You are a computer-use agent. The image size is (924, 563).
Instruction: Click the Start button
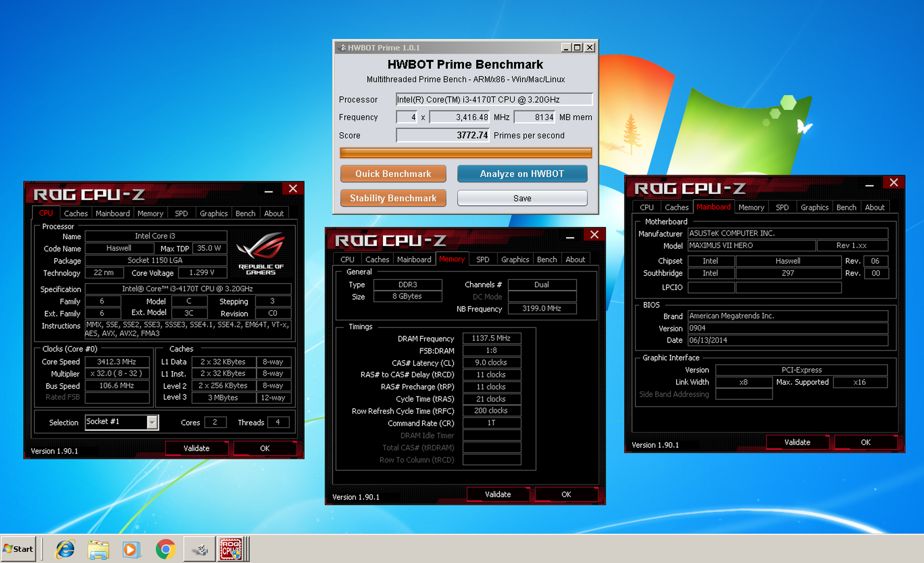(x=18, y=549)
